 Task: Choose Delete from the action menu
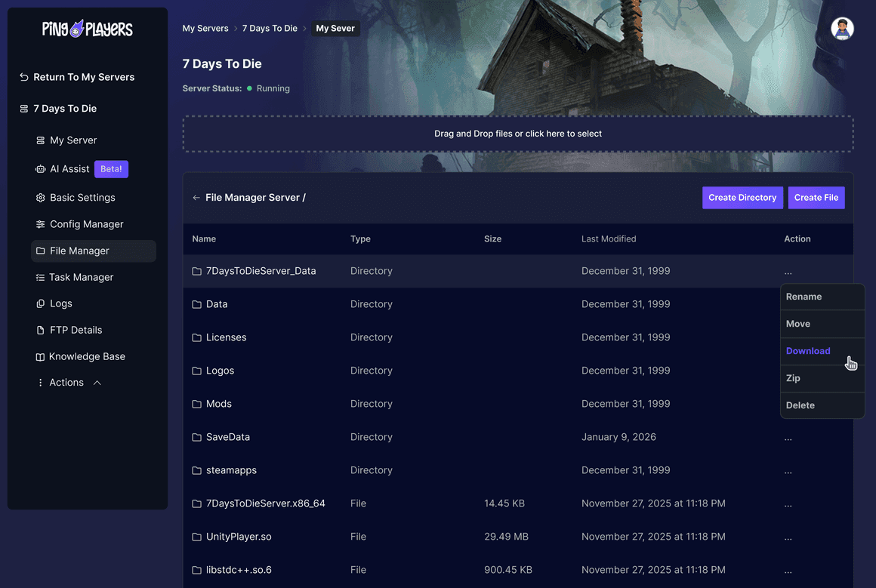click(x=822, y=405)
